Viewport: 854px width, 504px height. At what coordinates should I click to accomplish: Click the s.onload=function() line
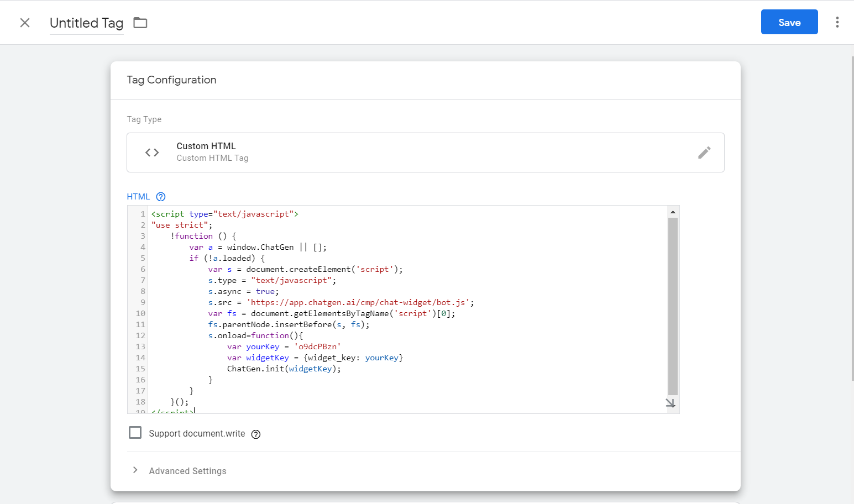(255, 335)
